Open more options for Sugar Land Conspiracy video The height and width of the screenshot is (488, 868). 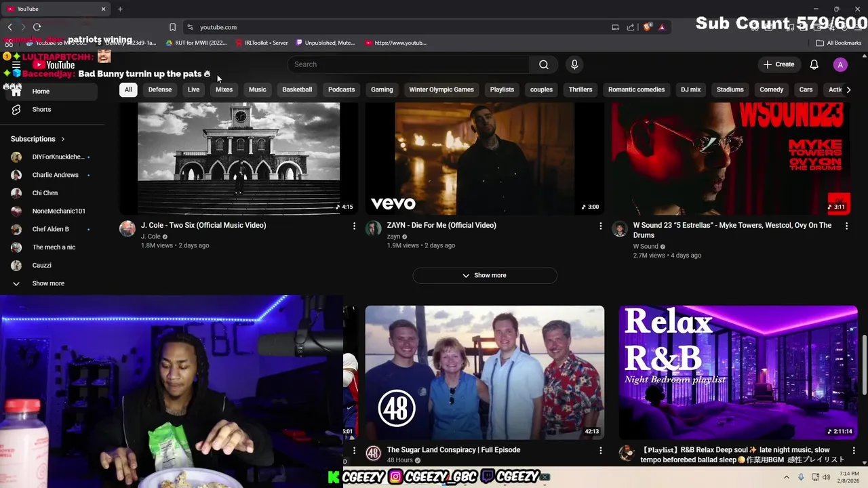tap(600, 450)
